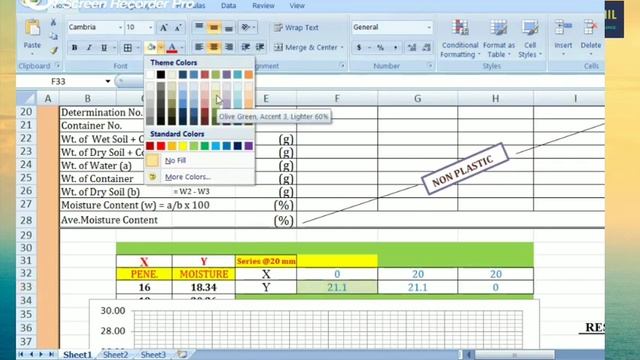Viewport: 640px width, 360px height.
Task: Click the Orientation text angle icon
Action: [x=246, y=27]
